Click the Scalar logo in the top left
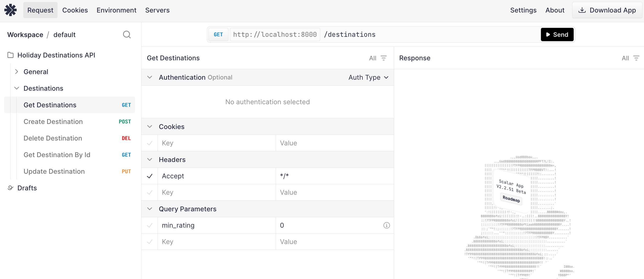The height and width of the screenshot is (279, 644). (x=10, y=10)
